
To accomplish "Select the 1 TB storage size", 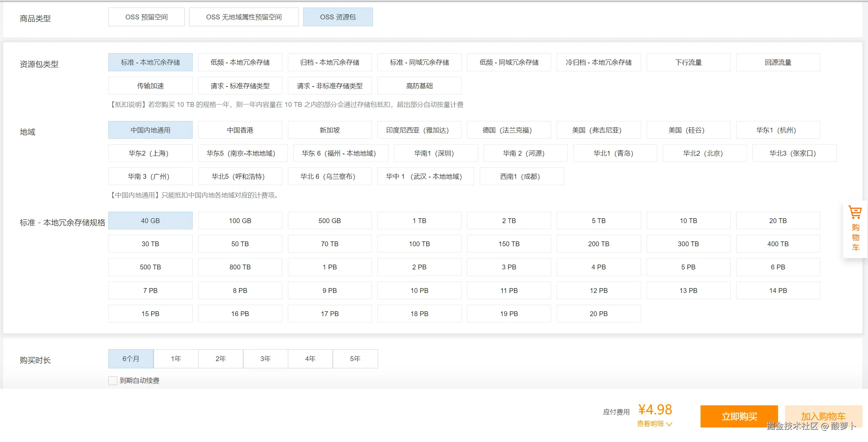I will tap(419, 221).
